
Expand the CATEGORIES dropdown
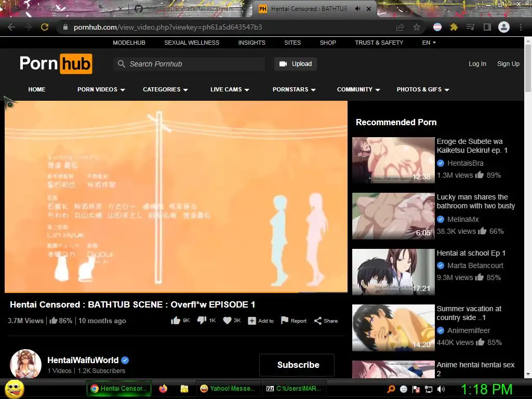165,89
